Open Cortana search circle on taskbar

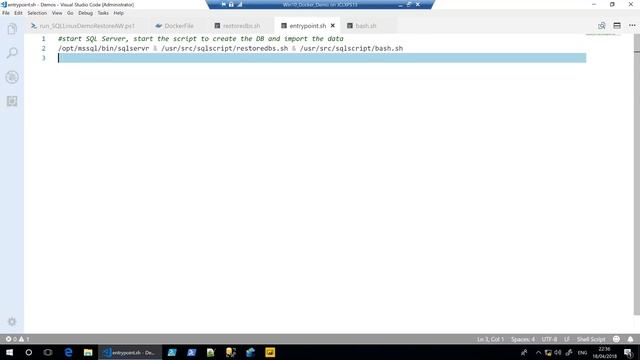29,352
